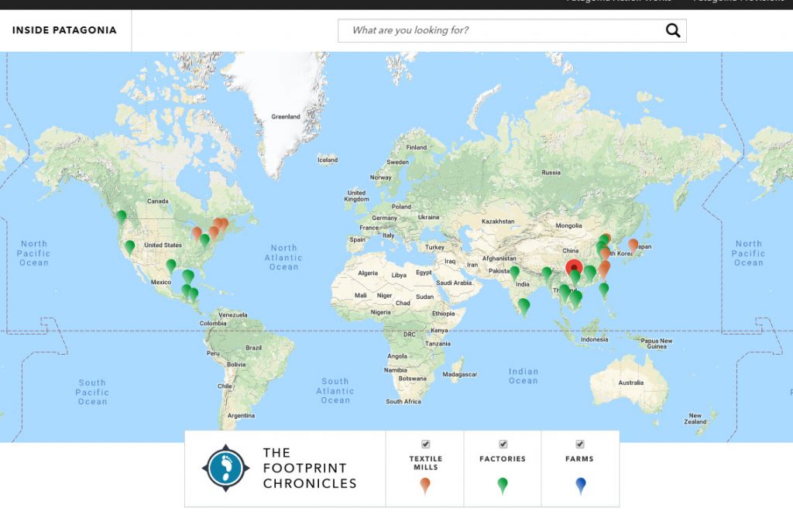Click the search magnifying glass icon
The image size is (793, 532).
click(x=673, y=29)
